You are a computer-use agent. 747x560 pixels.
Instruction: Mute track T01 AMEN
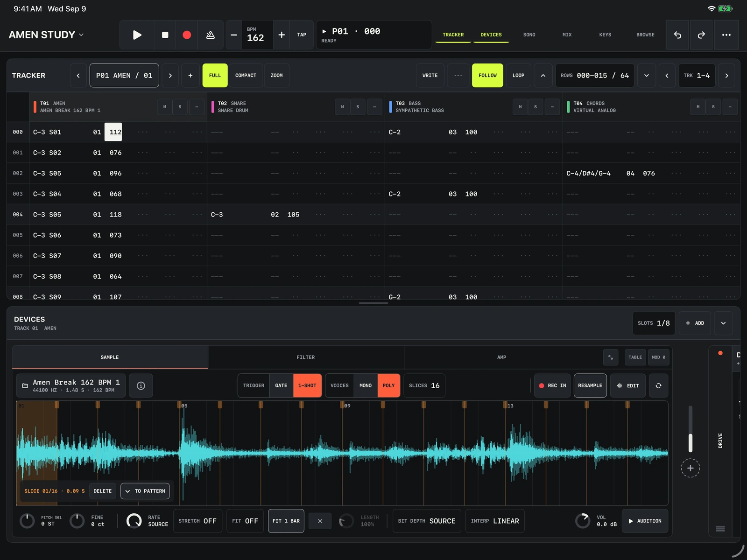pyautogui.click(x=164, y=107)
